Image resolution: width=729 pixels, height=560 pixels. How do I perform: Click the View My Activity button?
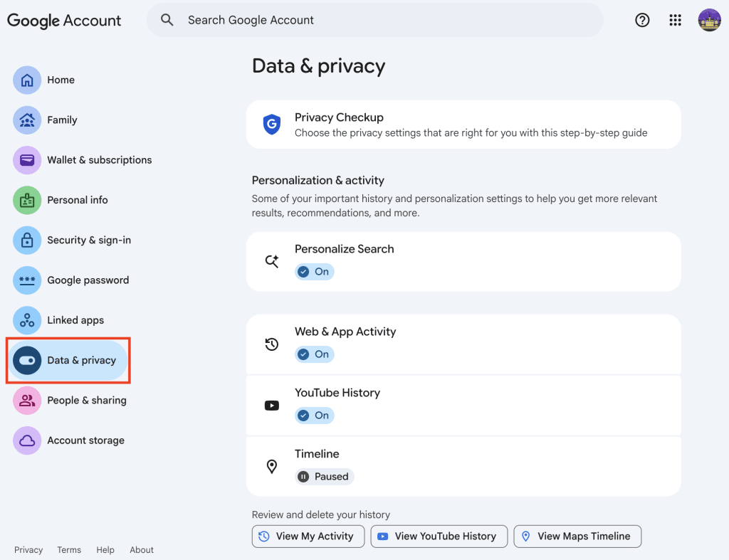click(308, 537)
